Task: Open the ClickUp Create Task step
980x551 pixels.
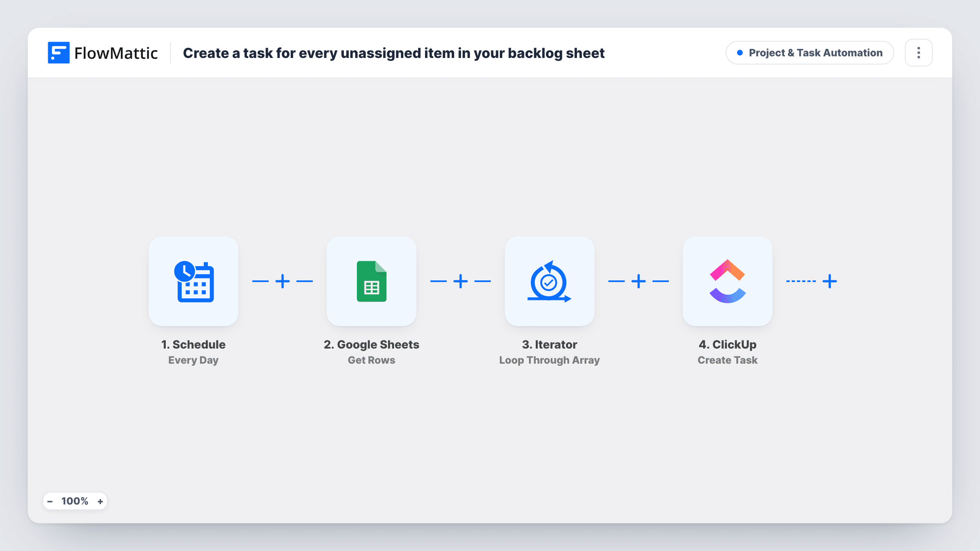Action: tap(728, 281)
